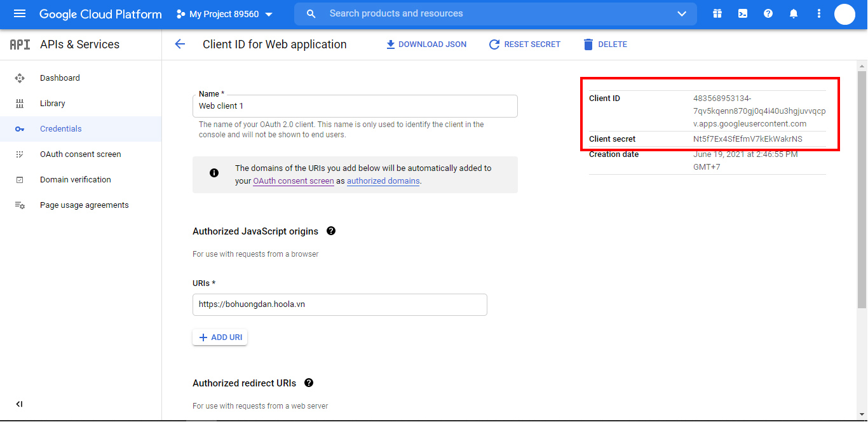
Task: Click the DOWNLOAD JSON button
Action: click(426, 44)
